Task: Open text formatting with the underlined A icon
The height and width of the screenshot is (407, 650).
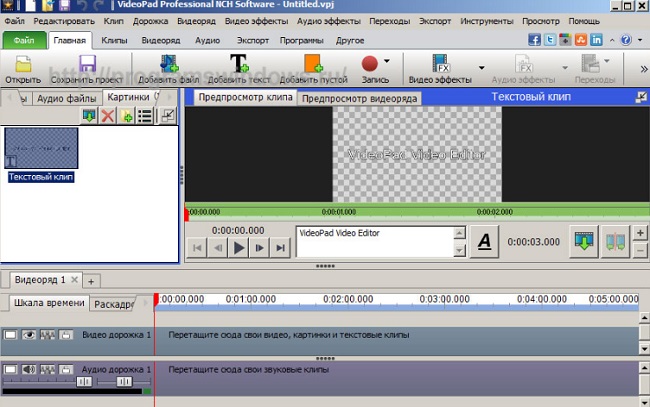Action: [x=484, y=241]
